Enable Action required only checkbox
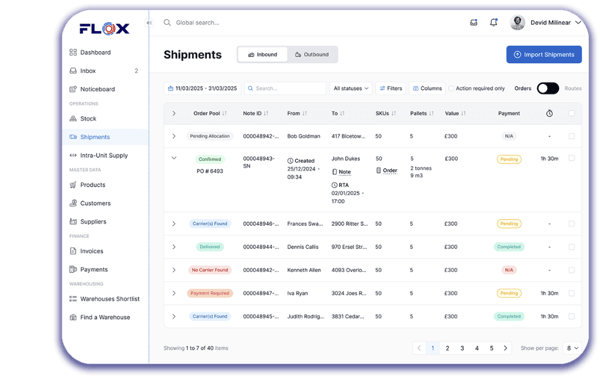 tap(451, 88)
